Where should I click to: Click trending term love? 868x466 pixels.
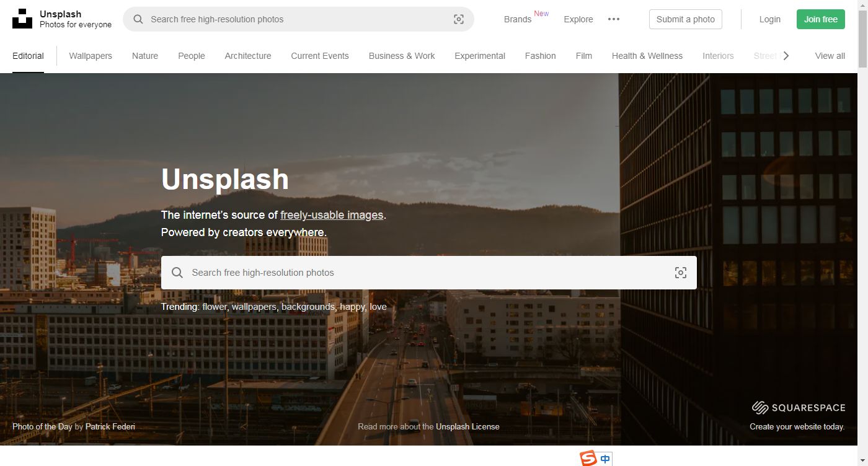tap(378, 307)
